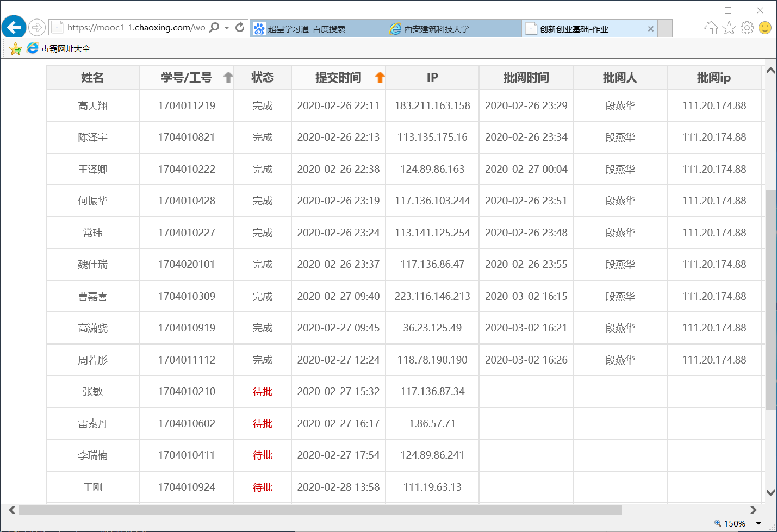Select student ID 1704010222

(187, 169)
